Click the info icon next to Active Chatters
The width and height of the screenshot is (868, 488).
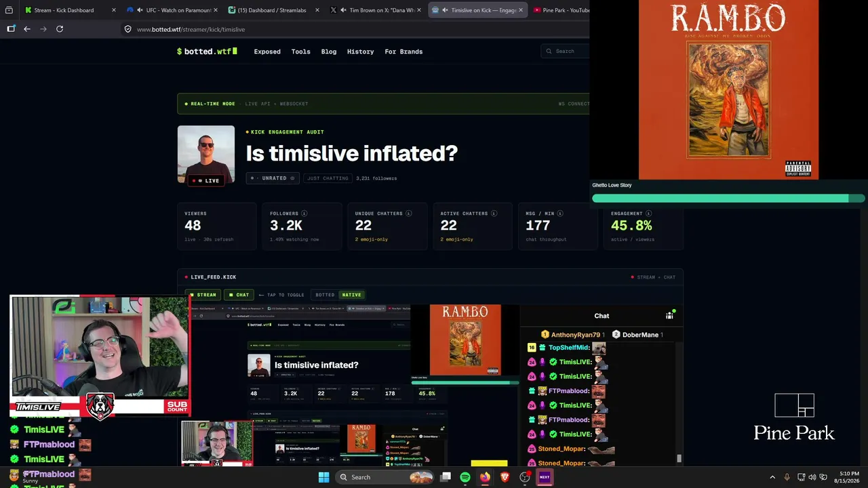494,213
